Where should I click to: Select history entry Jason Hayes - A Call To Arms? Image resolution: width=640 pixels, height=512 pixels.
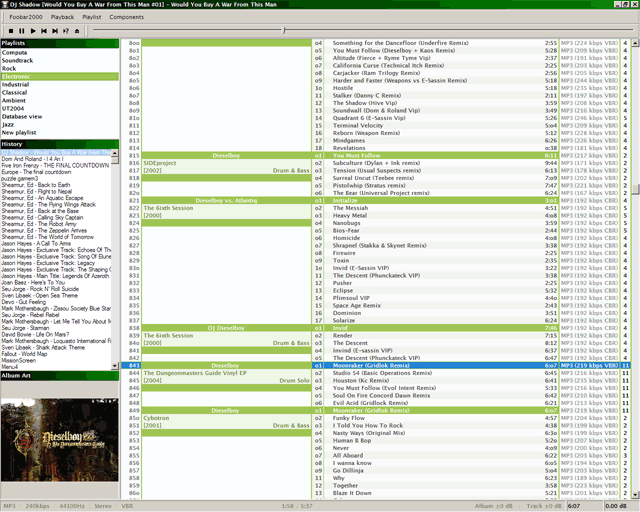pos(56,243)
